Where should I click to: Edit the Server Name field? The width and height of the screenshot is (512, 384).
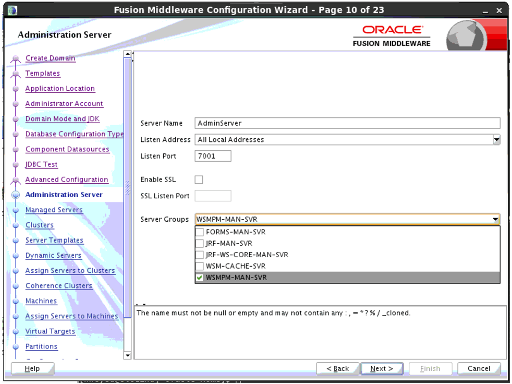347,123
